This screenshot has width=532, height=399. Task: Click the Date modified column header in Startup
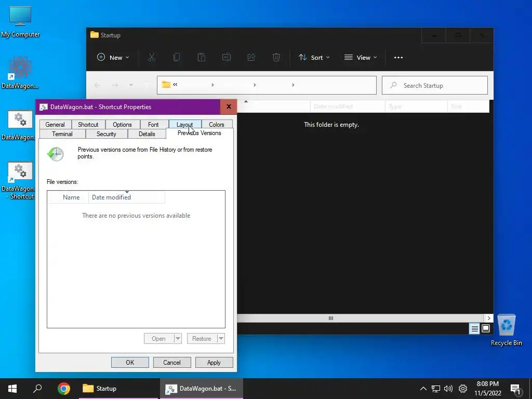click(x=348, y=107)
